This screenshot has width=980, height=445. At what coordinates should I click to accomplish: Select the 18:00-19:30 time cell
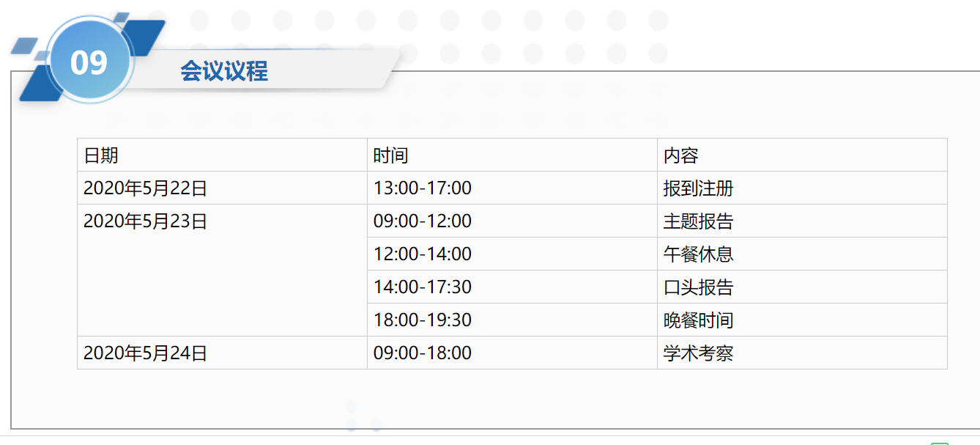pos(512,320)
